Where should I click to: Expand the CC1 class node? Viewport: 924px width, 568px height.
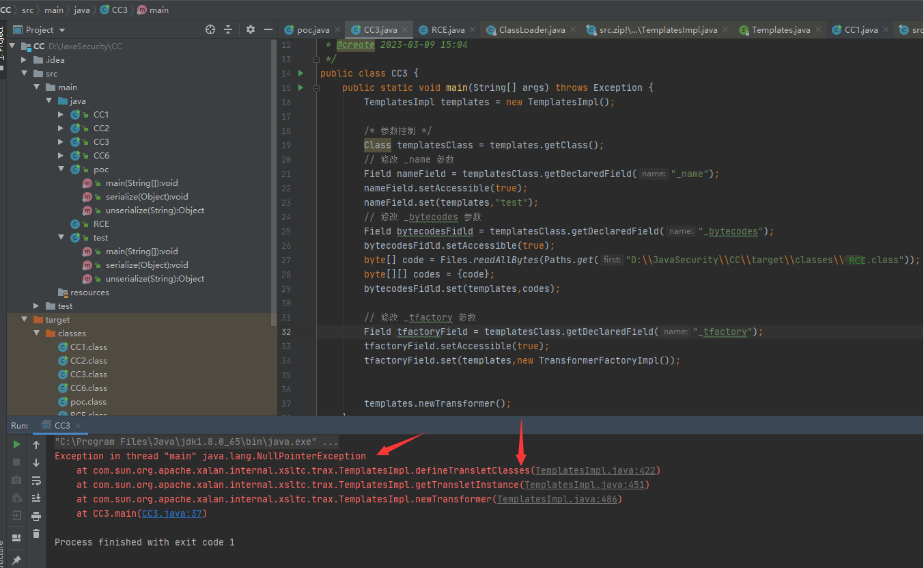click(x=61, y=115)
